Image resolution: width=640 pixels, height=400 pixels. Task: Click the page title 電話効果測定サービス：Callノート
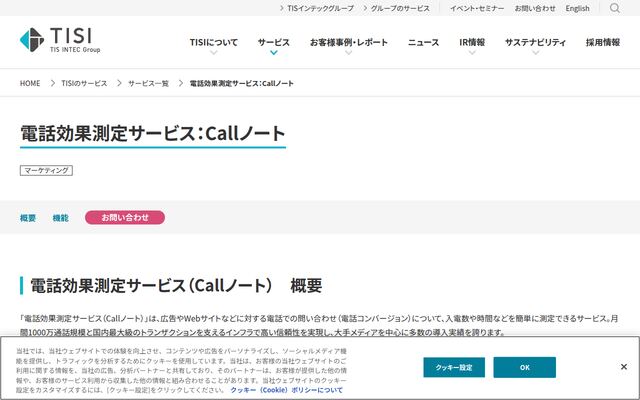[x=153, y=133]
